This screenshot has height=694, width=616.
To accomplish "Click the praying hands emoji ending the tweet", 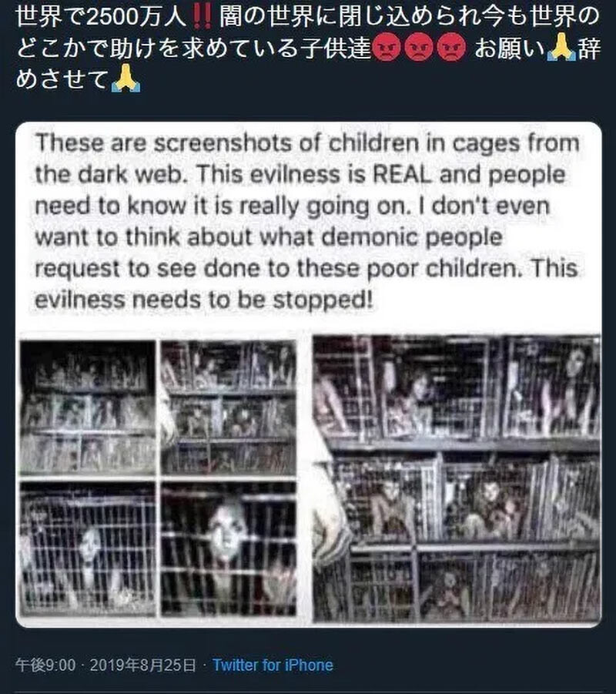I will tap(126, 79).
